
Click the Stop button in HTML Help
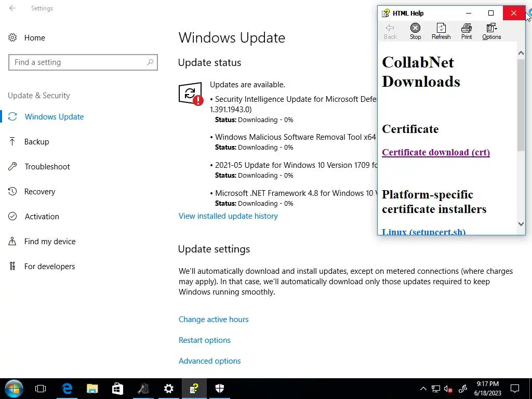coord(415,32)
